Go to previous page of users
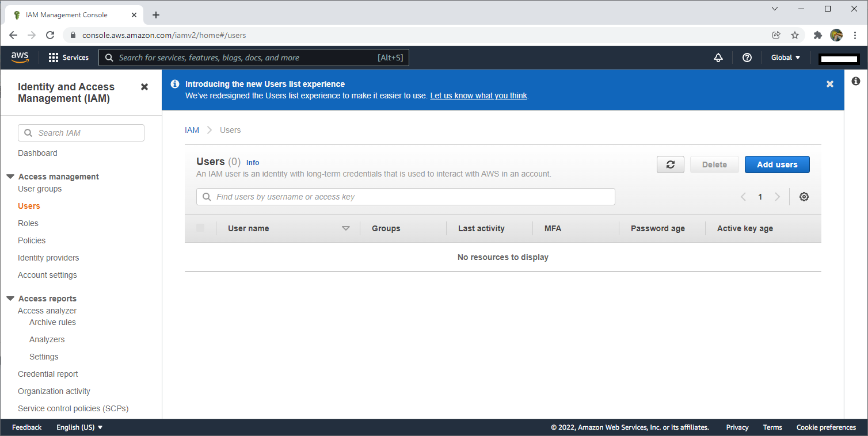 (743, 197)
